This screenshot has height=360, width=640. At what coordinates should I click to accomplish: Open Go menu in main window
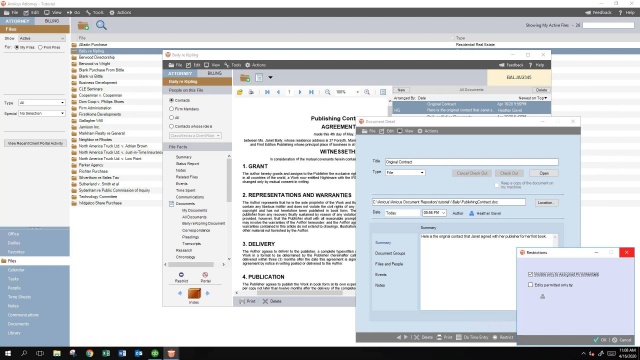[x=74, y=13]
